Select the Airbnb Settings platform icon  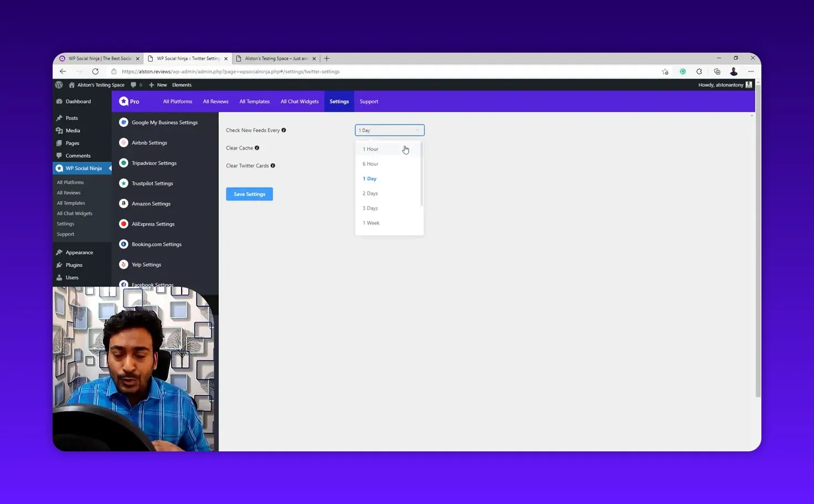(x=123, y=142)
